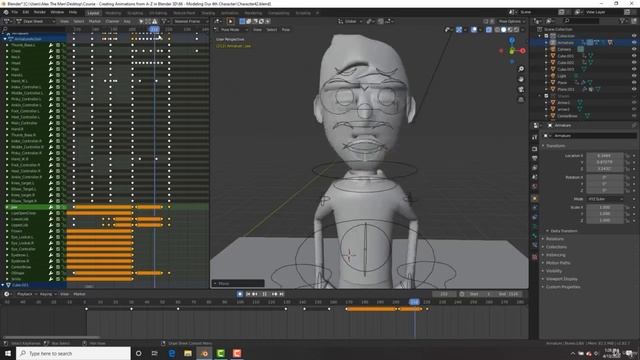Image resolution: width=640 pixels, height=360 pixels.
Task: Open the Dope Sheet filter funnel popover
Action: (164, 21)
